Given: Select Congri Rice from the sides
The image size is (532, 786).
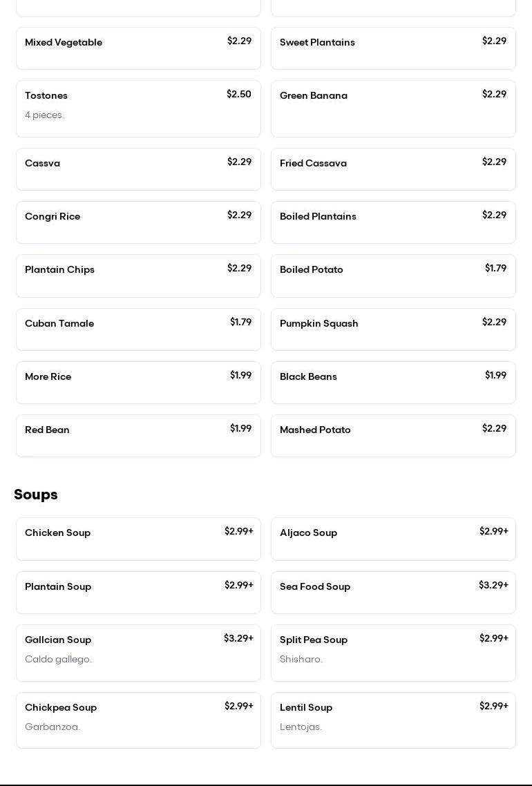Looking at the screenshot, I should coord(138,222).
